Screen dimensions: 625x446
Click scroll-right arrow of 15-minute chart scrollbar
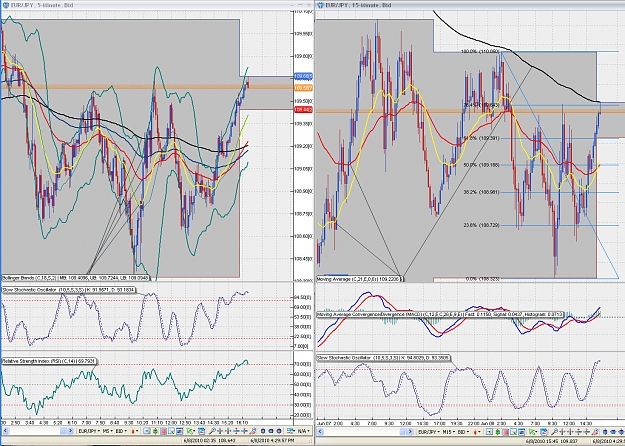[410, 431]
